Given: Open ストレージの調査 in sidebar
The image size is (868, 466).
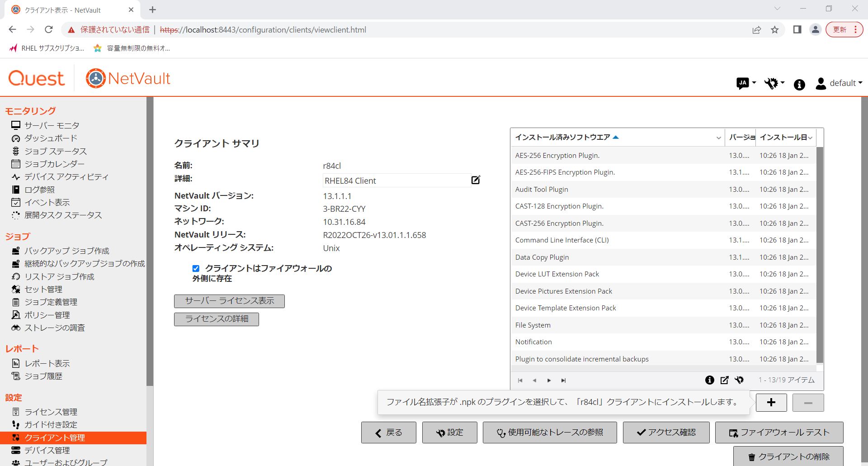Looking at the screenshot, I should (54, 328).
